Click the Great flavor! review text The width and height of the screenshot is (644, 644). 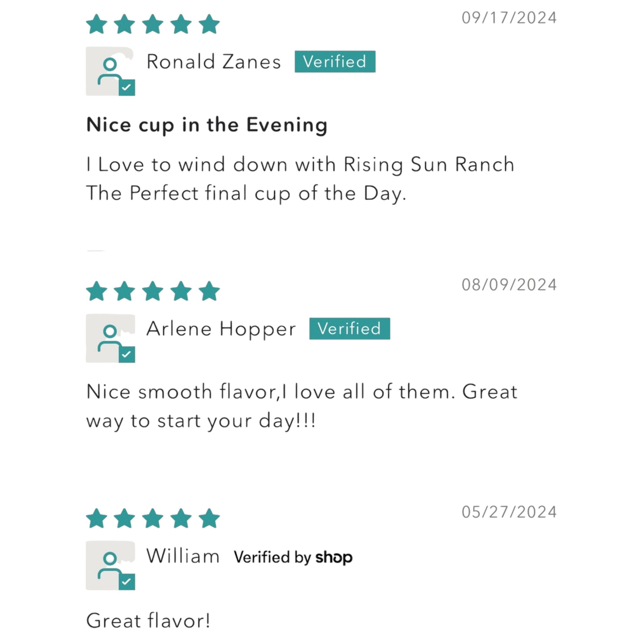[x=148, y=621]
